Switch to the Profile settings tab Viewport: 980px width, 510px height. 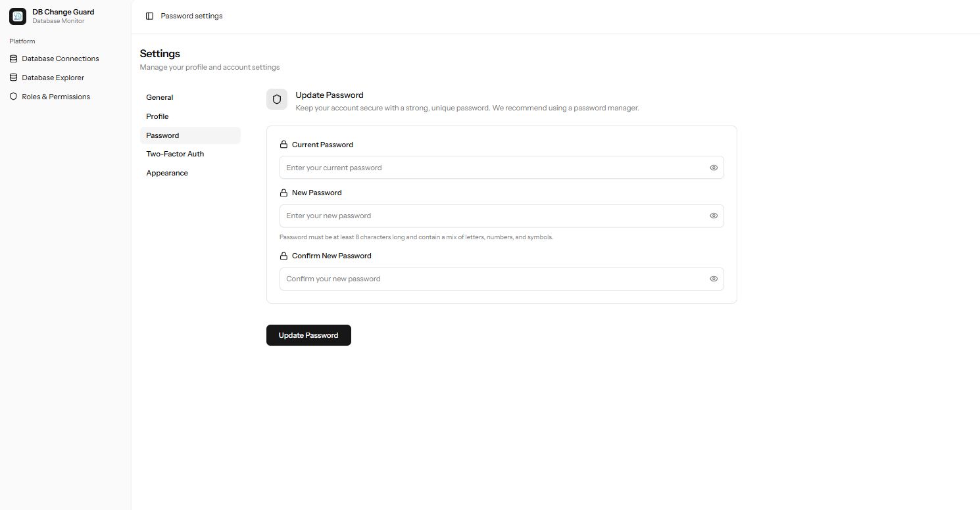(158, 116)
